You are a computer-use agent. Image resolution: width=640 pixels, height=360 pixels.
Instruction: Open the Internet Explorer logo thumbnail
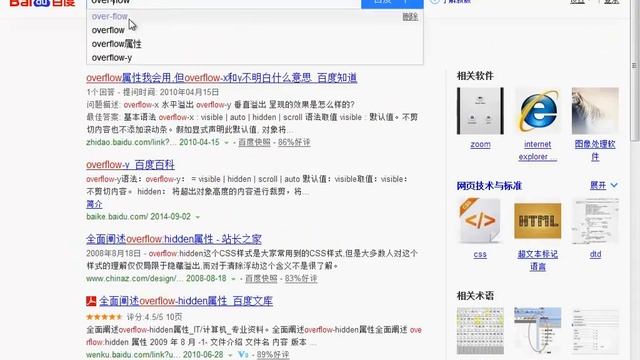coord(538,111)
